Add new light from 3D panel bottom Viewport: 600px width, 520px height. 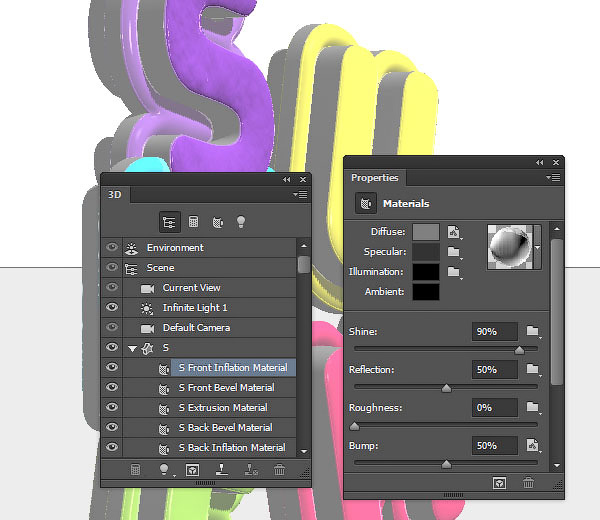point(165,470)
